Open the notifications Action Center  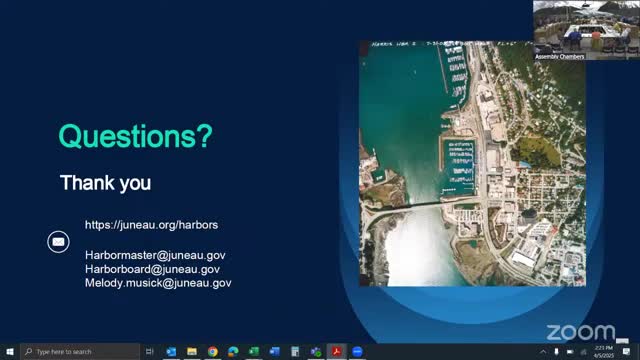point(627,351)
